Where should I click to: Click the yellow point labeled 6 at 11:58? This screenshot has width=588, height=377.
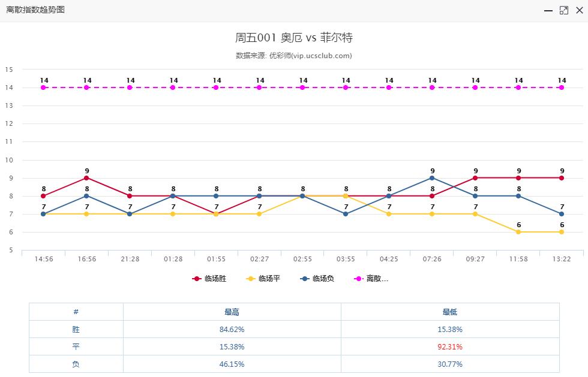[518, 231]
